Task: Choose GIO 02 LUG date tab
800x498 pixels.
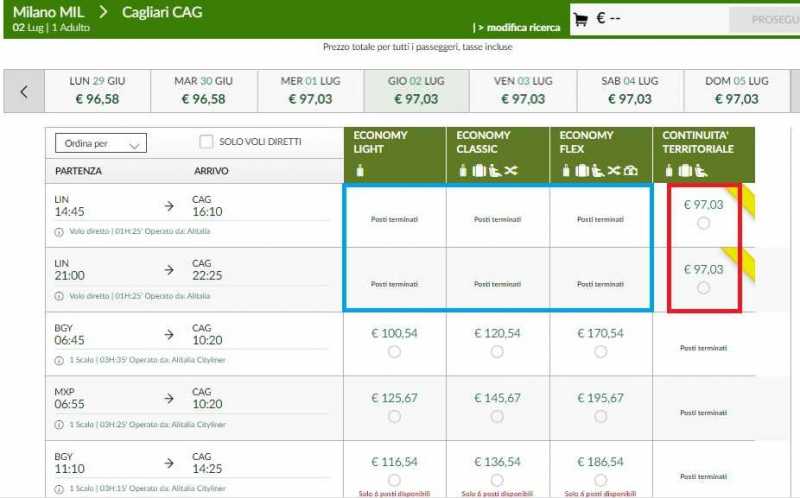Action: tap(416, 91)
